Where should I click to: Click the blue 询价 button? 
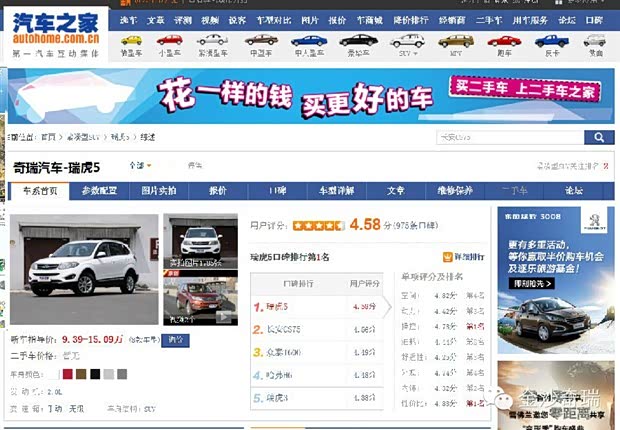[176, 340]
